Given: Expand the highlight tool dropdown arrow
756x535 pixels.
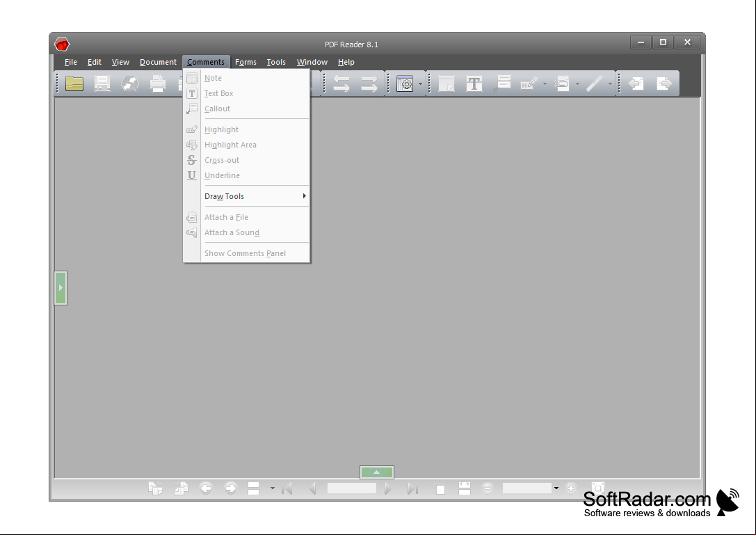Looking at the screenshot, I should 545,84.
